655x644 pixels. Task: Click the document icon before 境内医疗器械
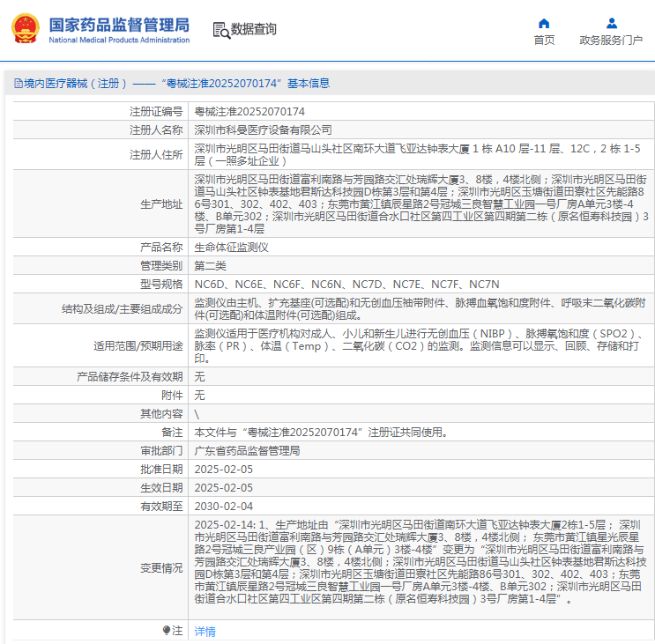(x=19, y=83)
